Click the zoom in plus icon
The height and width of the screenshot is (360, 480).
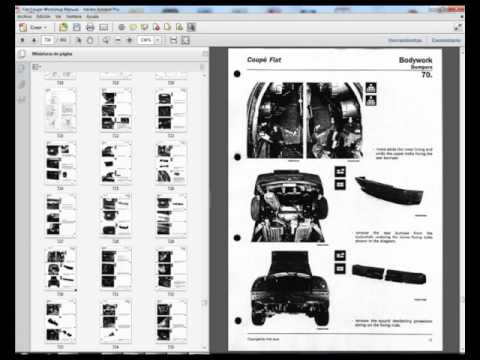click(x=130, y=40)
